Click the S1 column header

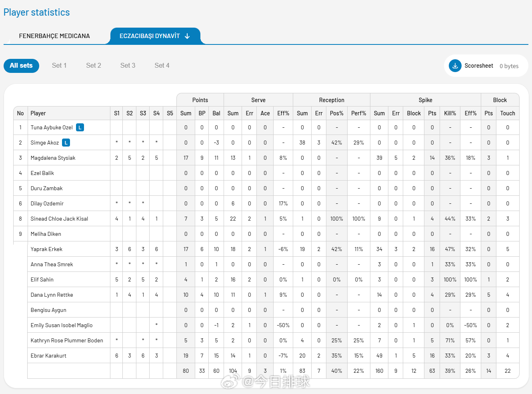tap(117, 113)
